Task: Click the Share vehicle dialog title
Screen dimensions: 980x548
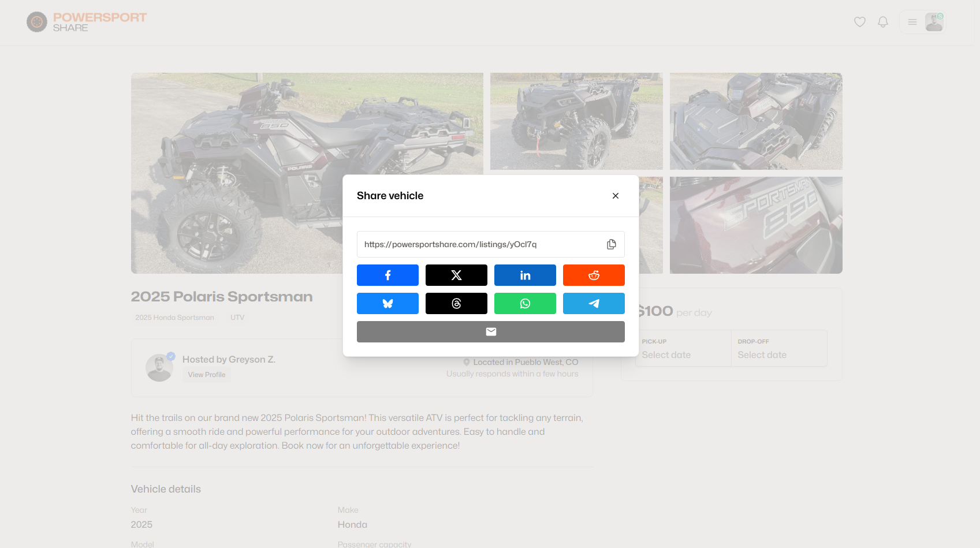Action: tap(390, 196)
